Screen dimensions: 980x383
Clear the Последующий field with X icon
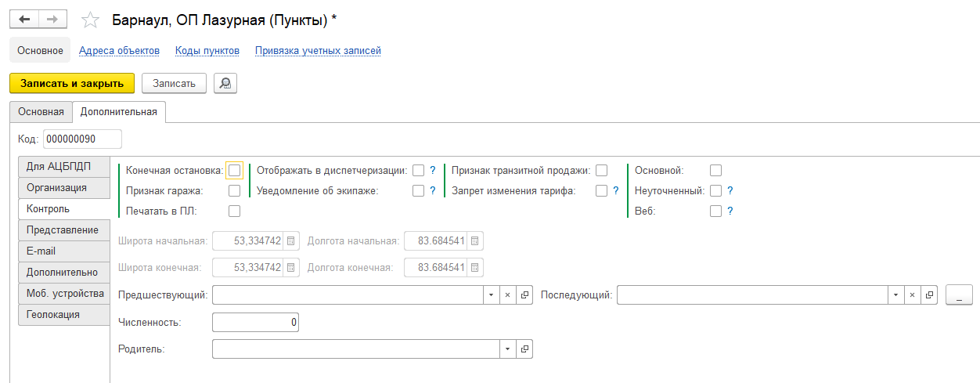pyautogui.click(x=912, y=295)
